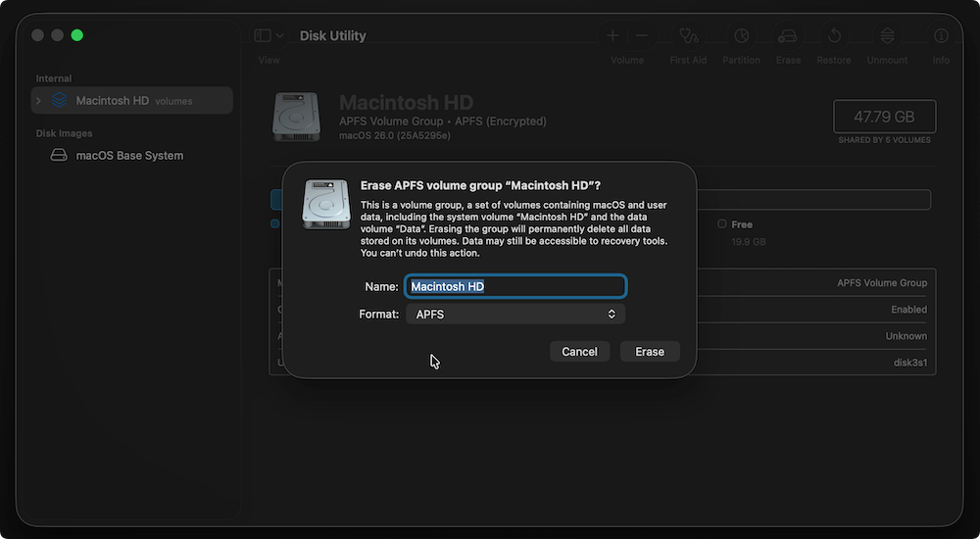
Task: Click the APFS Volume Group • APFS (Encrypted) subtitle
Action: coord(443,122)
